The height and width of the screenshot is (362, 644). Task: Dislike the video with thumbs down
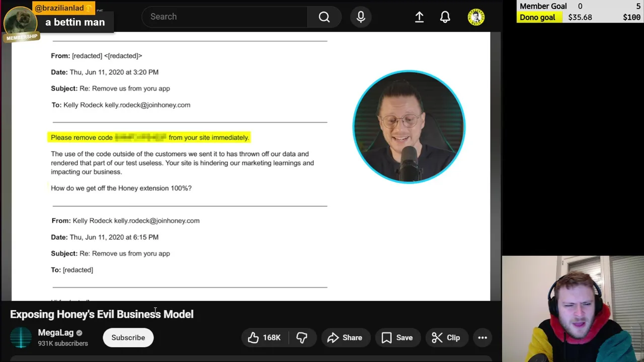[302, 338]
